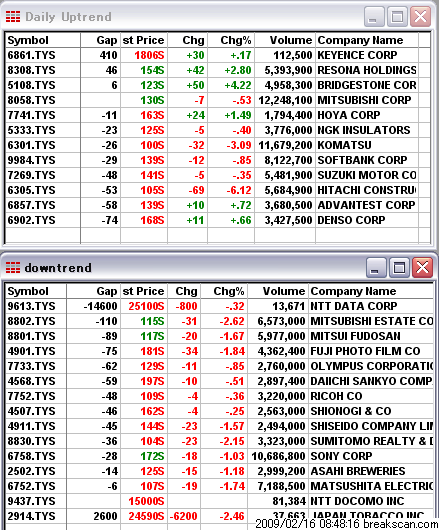This screenshot has height=530, width=439.
Task: Select symbol 4901.TYS
Action: pyautogui.click(x=31, y=351)
